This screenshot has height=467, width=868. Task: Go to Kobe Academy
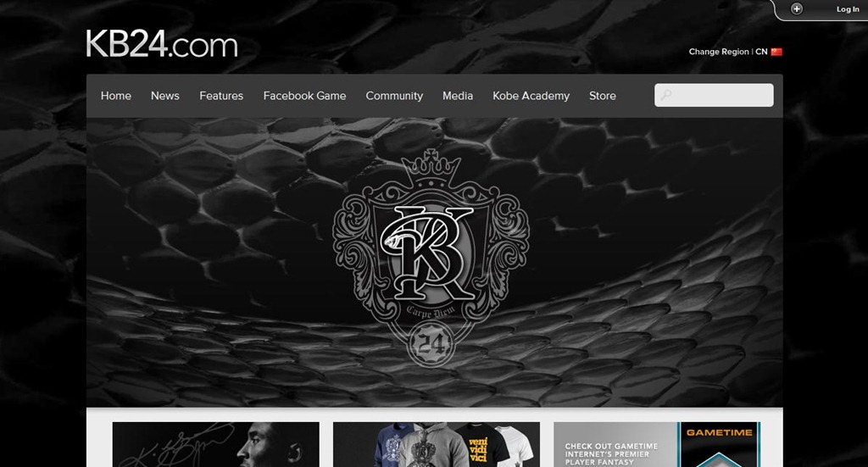click(531, 96)
